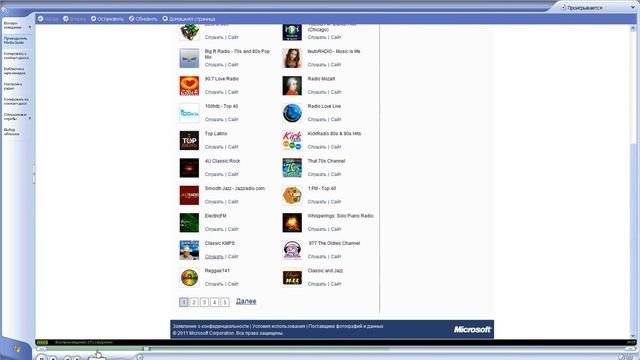
Task: Click the sidebar collapse handle
Action: pyautogui.click(x=34, y=174)
